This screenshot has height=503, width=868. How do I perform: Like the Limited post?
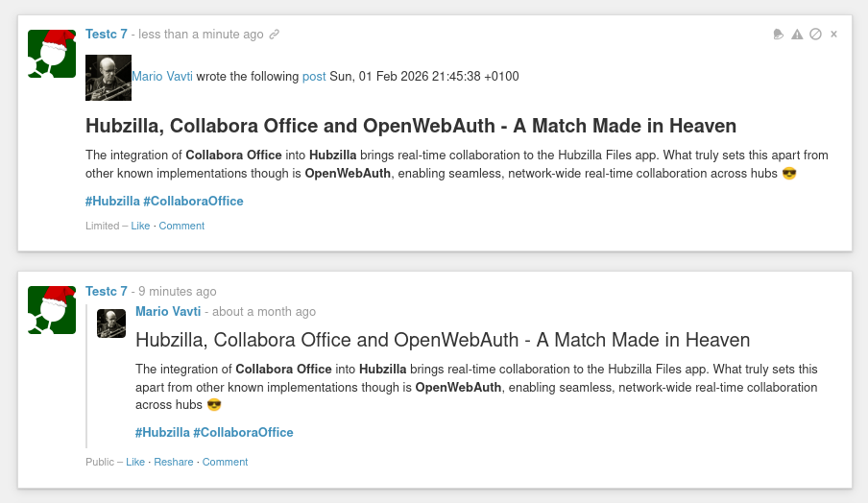pyautogui.click(x=140, y=227)
